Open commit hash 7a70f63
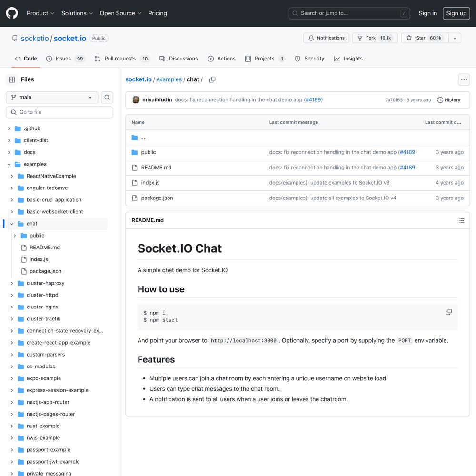The image size is (476, 476). [x=394, y=100]
